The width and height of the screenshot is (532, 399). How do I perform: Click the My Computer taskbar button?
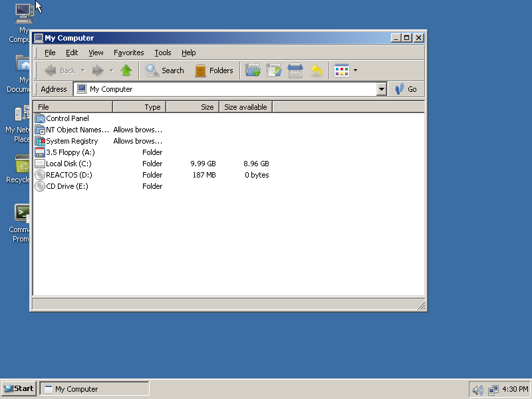[94, 389]
